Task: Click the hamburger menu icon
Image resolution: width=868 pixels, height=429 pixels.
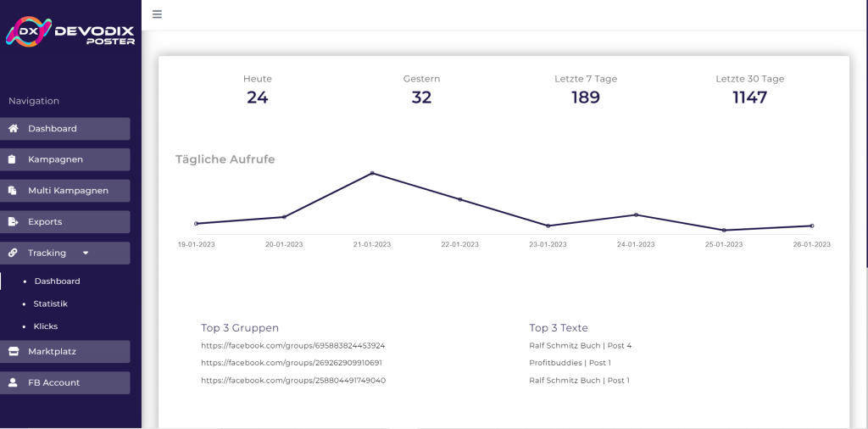Action: pyautogui.click(x=157, y=14)
